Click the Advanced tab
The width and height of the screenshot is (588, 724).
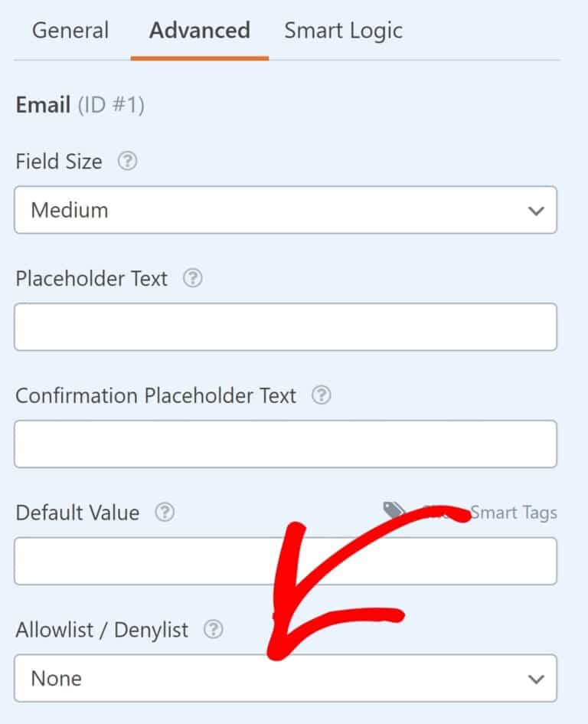[x=199, y=31]
